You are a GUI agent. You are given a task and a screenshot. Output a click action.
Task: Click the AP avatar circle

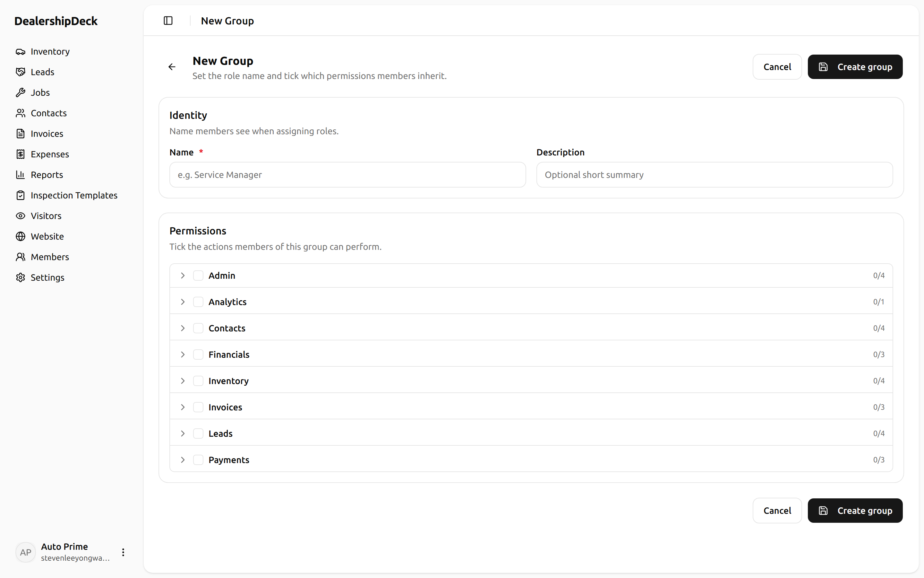coord(26,552)
